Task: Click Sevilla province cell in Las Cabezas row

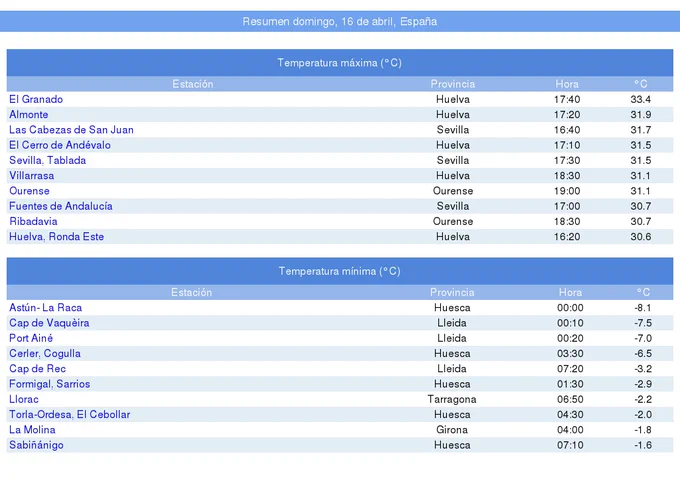Action: [x=453, y=130]
